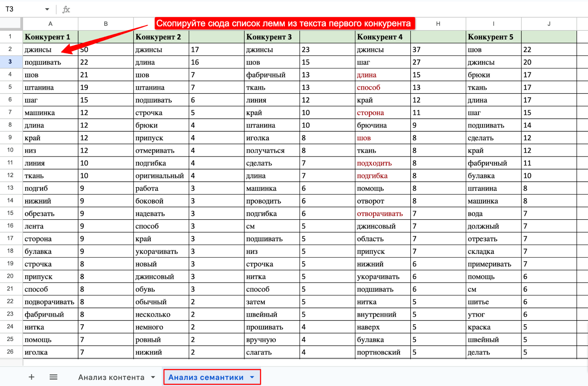Select the проводить cell
Viewport: 588px width, 386px height.
tap(272, 201)
